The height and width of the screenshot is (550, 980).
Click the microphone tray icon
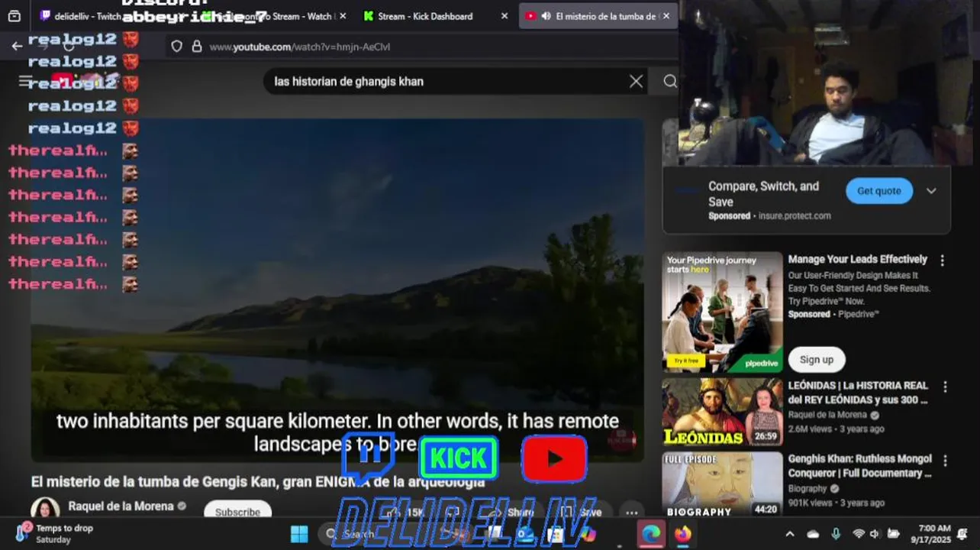tap(836, 534)
